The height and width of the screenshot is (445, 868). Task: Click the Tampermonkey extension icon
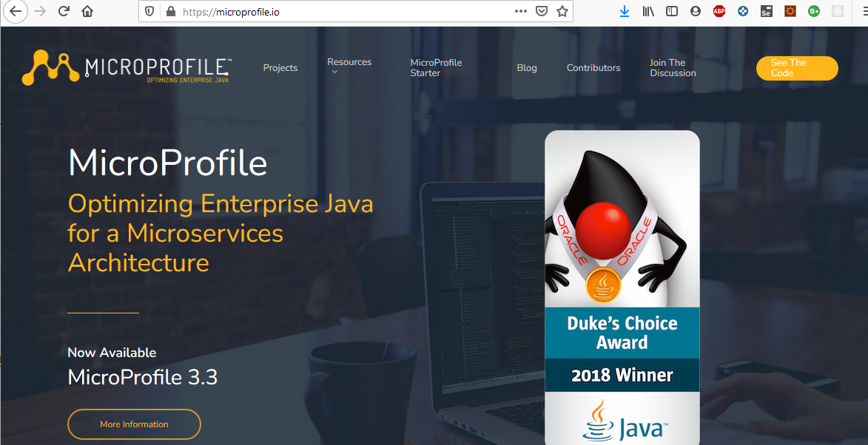(790, 11)
